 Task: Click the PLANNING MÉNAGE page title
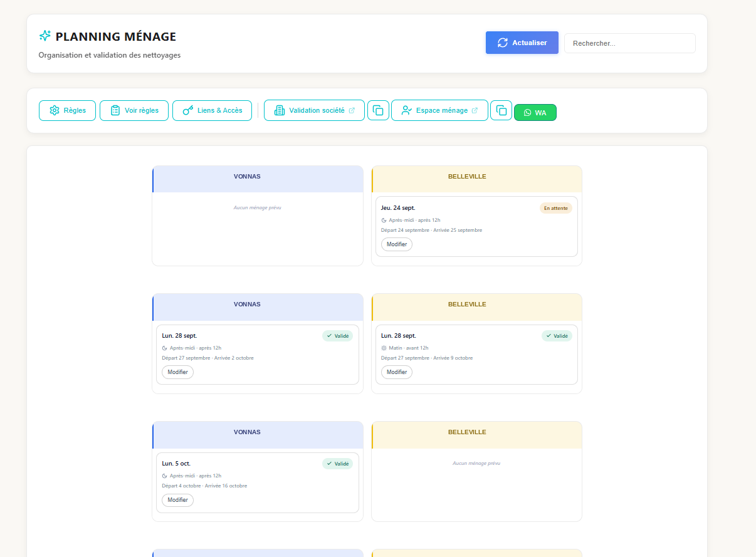point(116,37)
